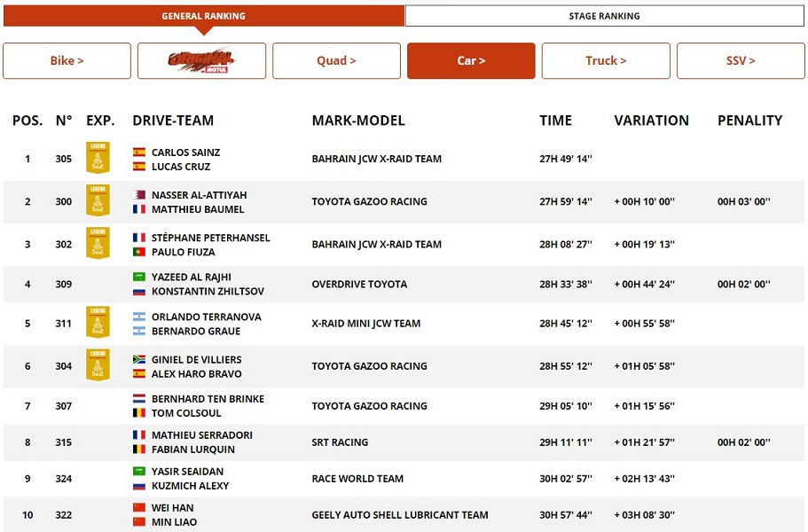Image resolution: width=808 pixels, height=532 pixels.
Task: Select the General Ranking tab
Action: pyautogui.click(x=203, y=16)
